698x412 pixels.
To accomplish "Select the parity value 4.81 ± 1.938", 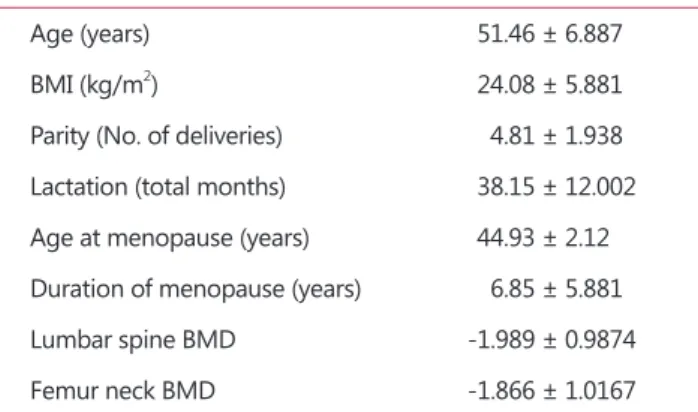I will point(556,136).
